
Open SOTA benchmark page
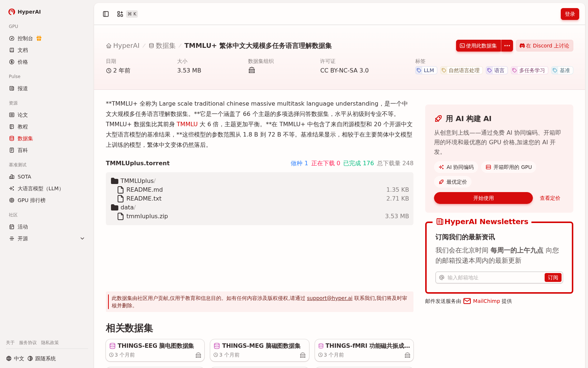point(24,177)
